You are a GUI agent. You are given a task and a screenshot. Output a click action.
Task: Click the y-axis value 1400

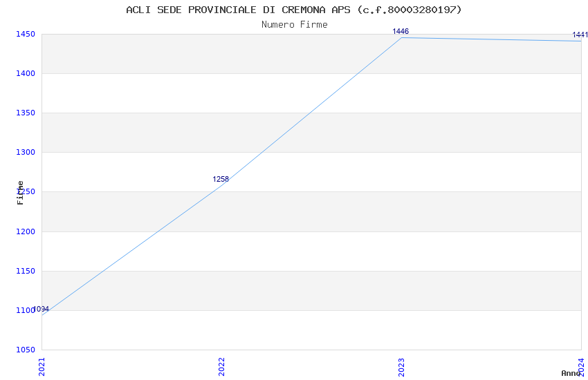pyautogui.click(x=26, y=73)
